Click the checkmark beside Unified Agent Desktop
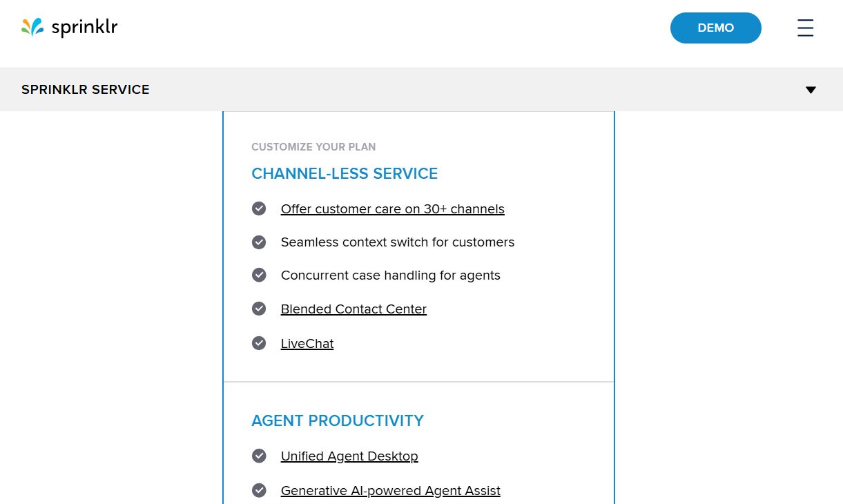The height and width of the screenshot is (504, 843). (259, 456)
